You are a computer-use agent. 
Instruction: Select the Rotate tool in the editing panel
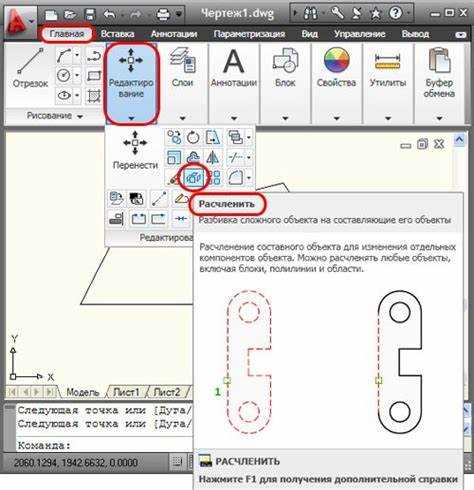193,137
